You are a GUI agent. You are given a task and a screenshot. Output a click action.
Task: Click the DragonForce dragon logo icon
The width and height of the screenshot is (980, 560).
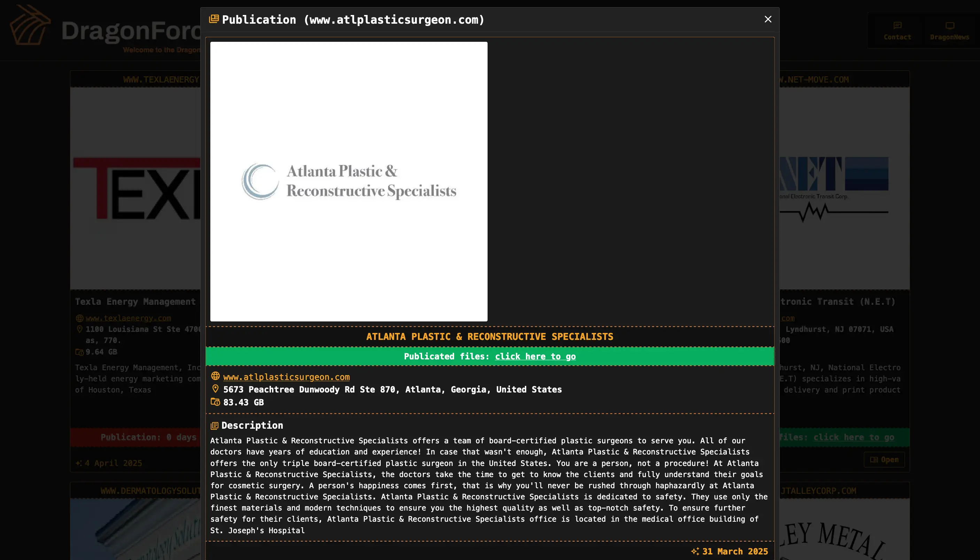pos(30,25)
